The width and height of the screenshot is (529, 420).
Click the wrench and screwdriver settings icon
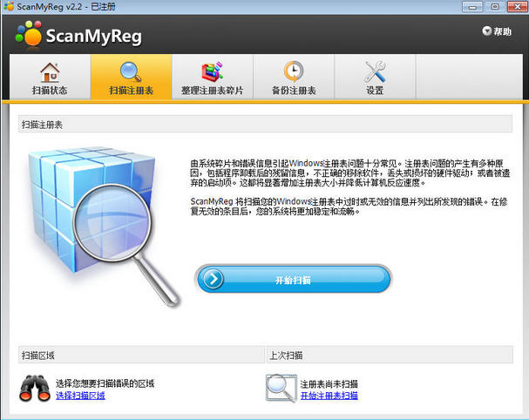point(375,71)
